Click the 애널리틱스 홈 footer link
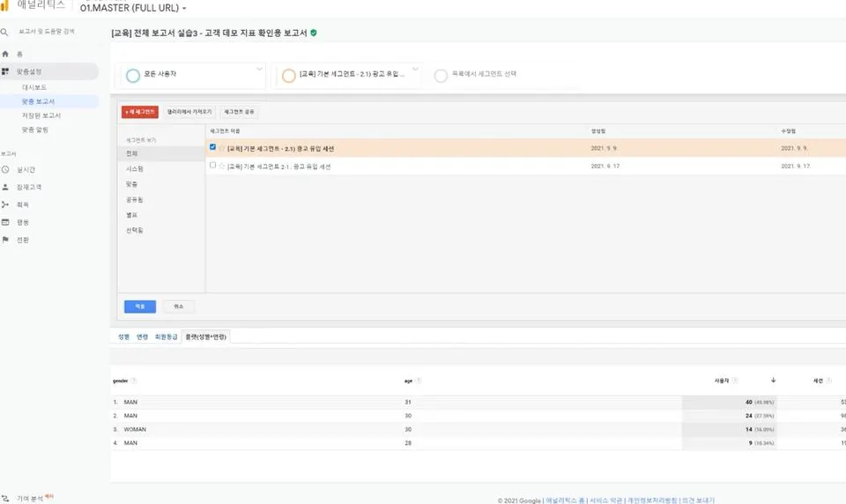This screenshot has height=504, width=846. click(x=565, y=500)
